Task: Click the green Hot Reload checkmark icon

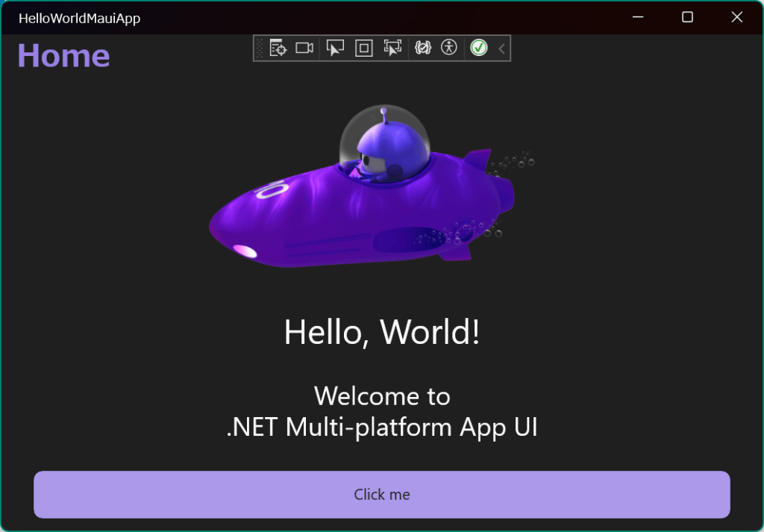Action: [479, 48]
